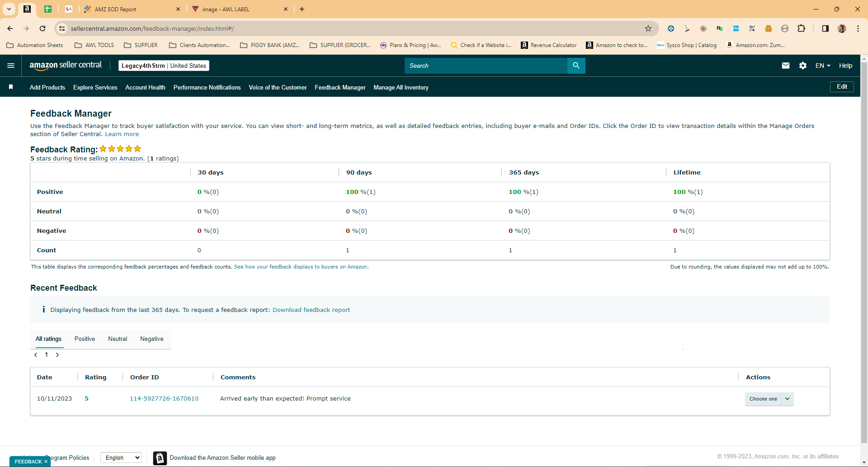Reload the page
Image resolution: width=868 pixels, height=467 pixels.
click(42, 28)
